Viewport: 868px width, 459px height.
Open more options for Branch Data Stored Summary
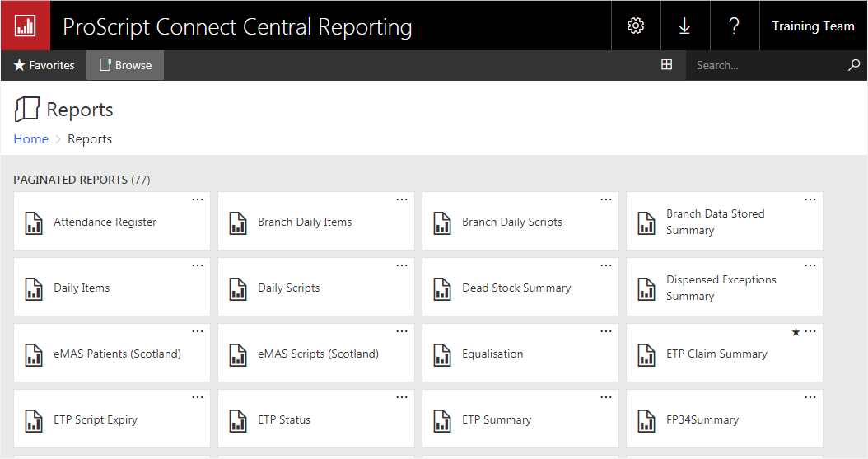click(810, 199)
